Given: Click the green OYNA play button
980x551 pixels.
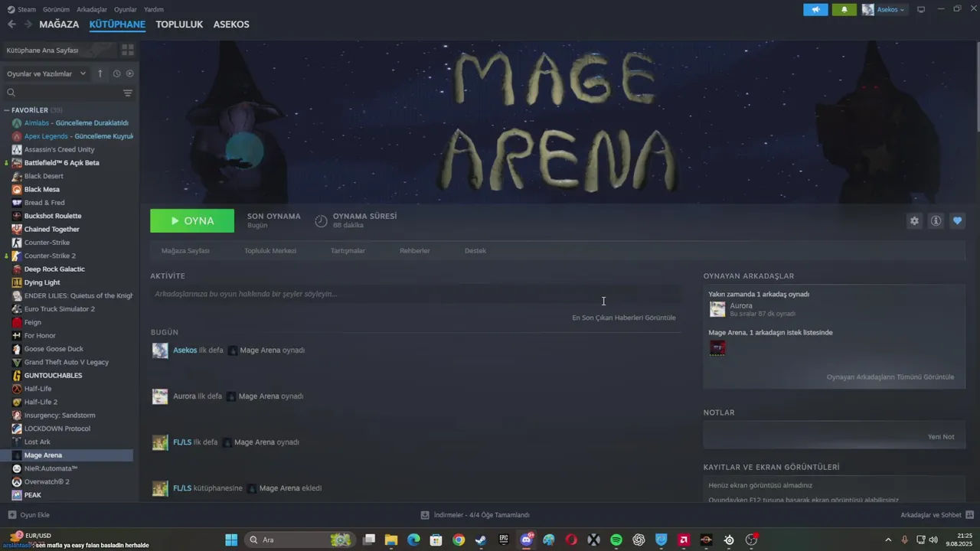Looking at the screenshot, I should point(192,220).
